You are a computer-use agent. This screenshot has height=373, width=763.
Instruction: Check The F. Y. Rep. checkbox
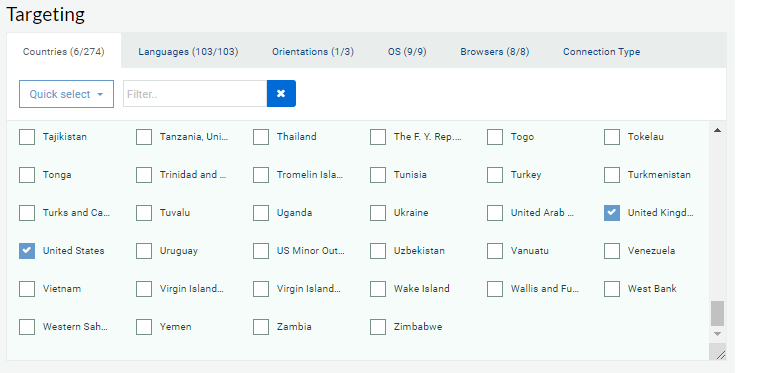tap(378, 137)
